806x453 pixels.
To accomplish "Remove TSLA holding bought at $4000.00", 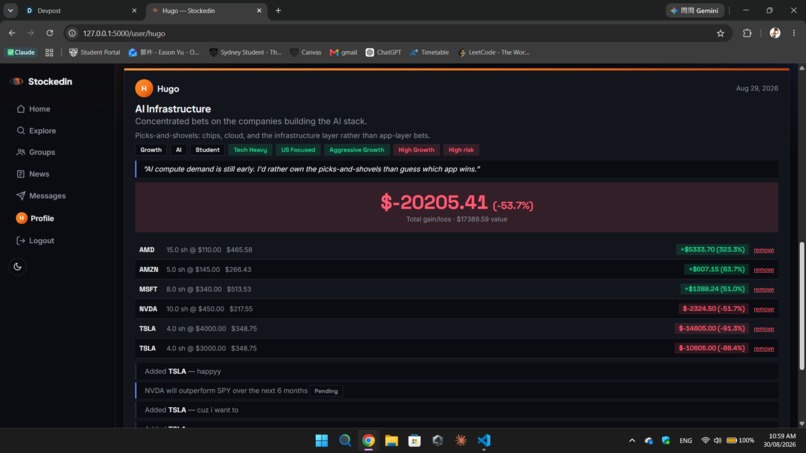I will click(764, 329).
